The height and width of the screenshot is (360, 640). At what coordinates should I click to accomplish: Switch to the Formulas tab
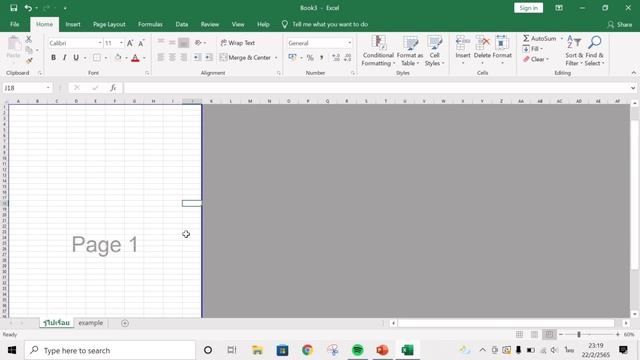pos(150,24)
